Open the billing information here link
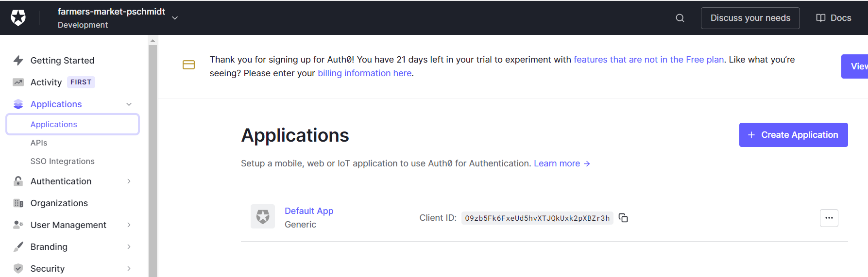868x277 pixels. click(x=364, y=73)
